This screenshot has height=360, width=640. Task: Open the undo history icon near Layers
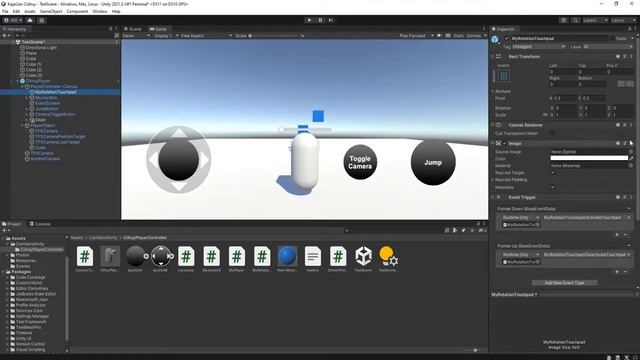564,20
